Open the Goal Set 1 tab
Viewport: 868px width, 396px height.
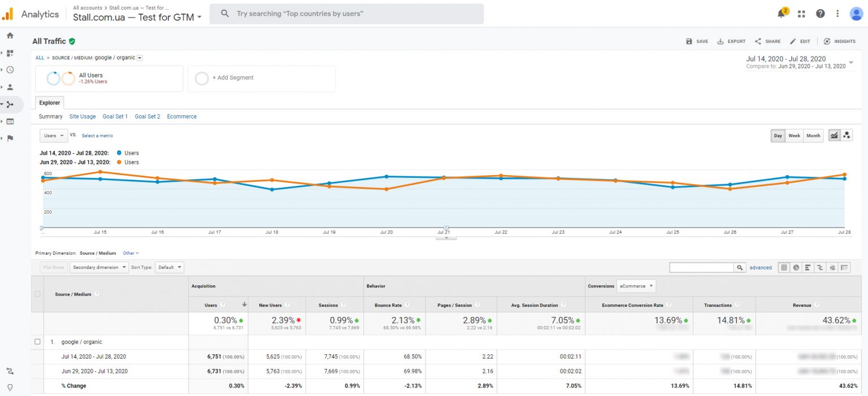(115, 116)
